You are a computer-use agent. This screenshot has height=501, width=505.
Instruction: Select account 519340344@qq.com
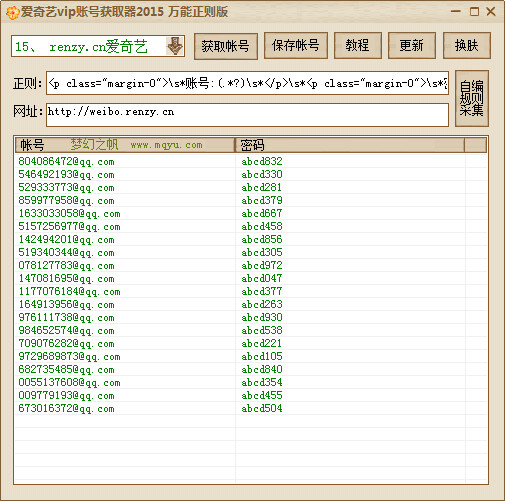pyautogui.click(x=66, y=252)
